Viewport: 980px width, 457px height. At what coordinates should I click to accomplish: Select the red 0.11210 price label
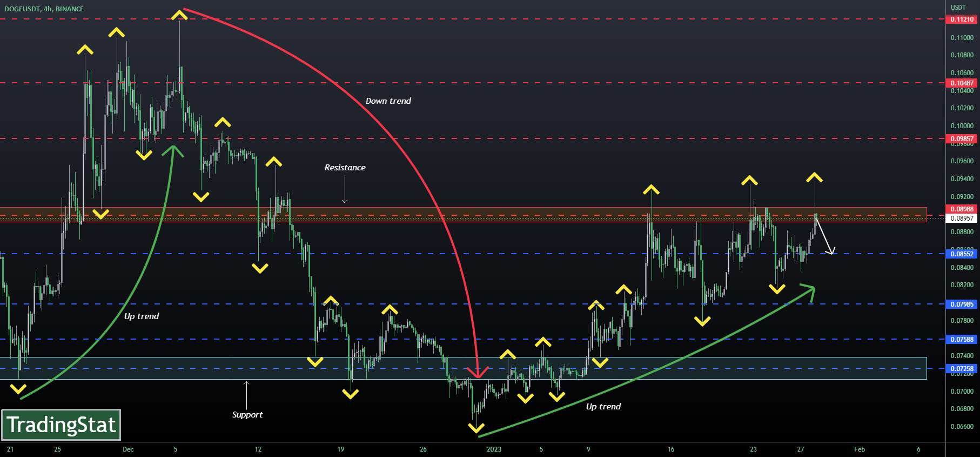(x=962, y=19)
